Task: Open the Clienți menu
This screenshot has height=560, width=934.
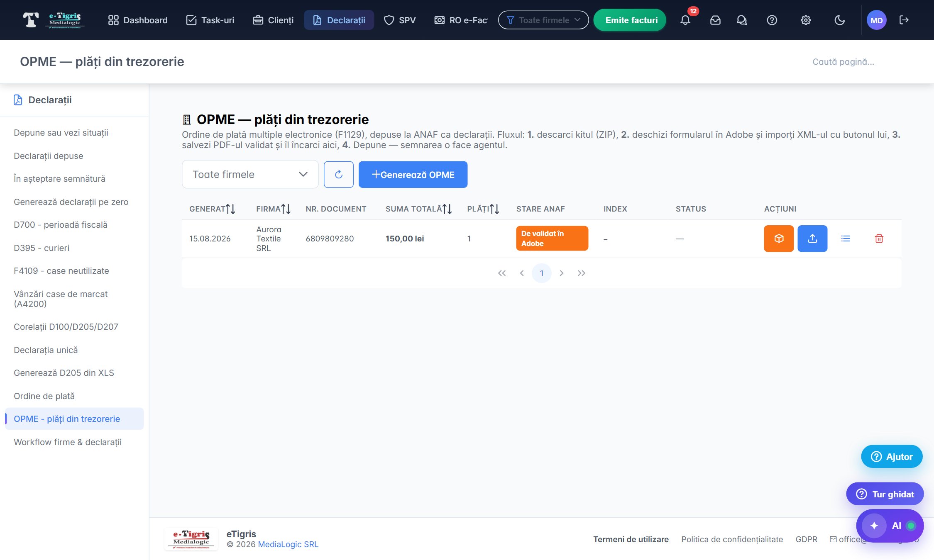Action: pyautogui.click(x=273, y=20)
